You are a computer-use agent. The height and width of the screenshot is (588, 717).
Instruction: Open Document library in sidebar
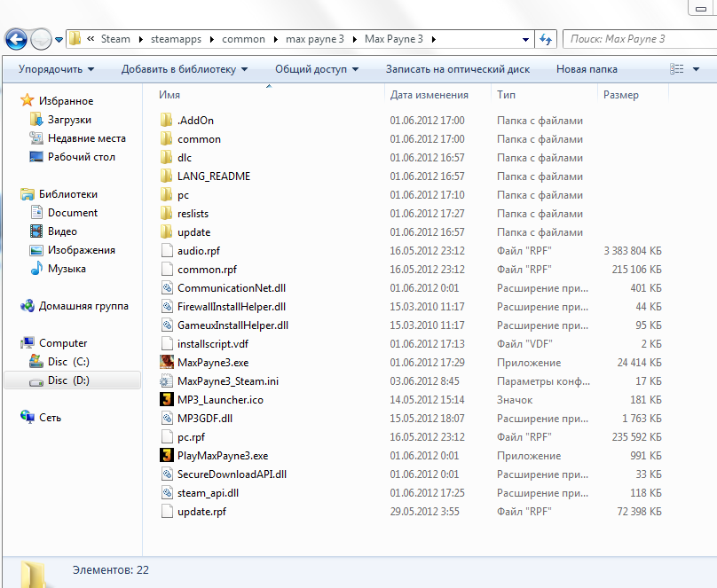[x=73, y=213]
